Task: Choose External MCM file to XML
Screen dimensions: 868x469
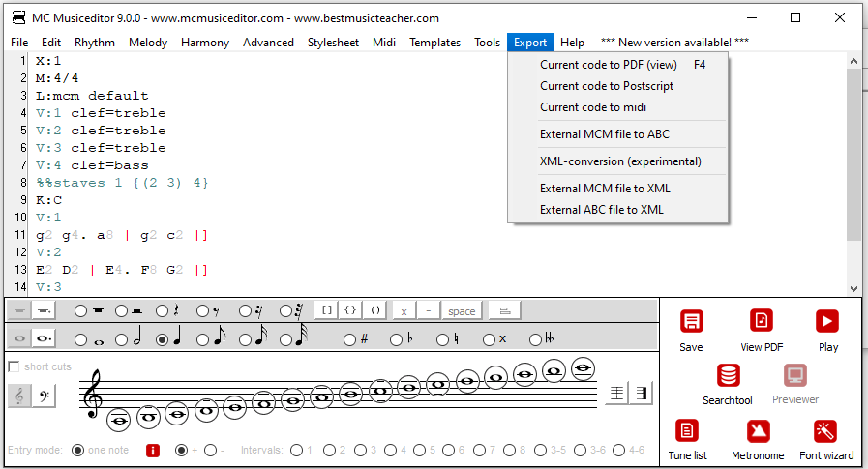Action: click(617, 189)
